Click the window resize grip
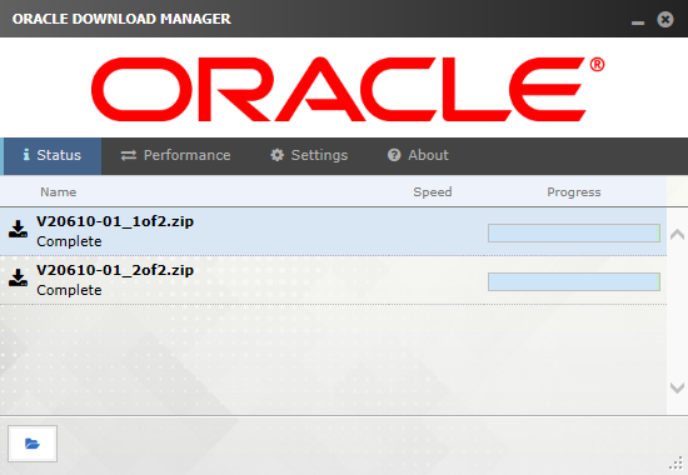The width and height of the screenshot is (688, 475). tap(678, 464)
